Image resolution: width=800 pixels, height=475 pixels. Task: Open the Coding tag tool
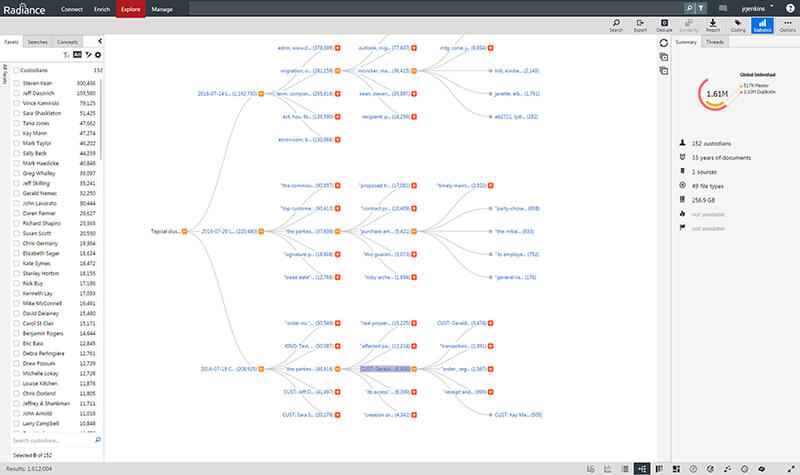point(738,25)
